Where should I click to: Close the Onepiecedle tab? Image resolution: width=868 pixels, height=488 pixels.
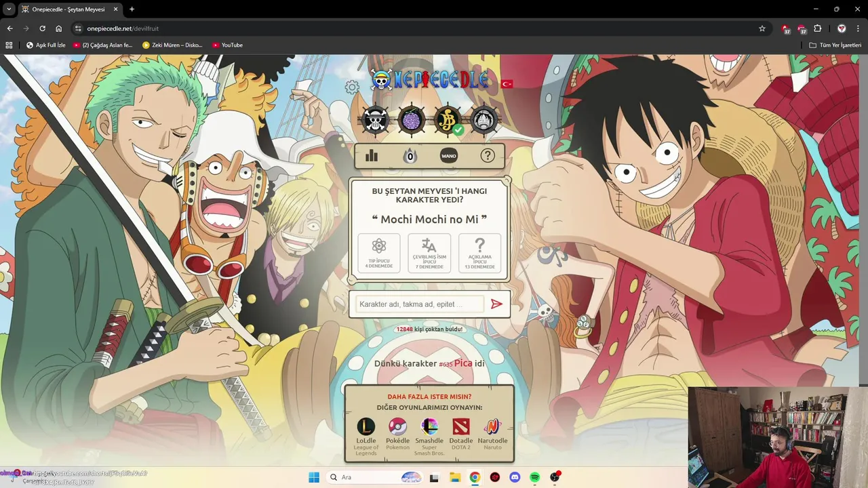[x=117, y=9]
